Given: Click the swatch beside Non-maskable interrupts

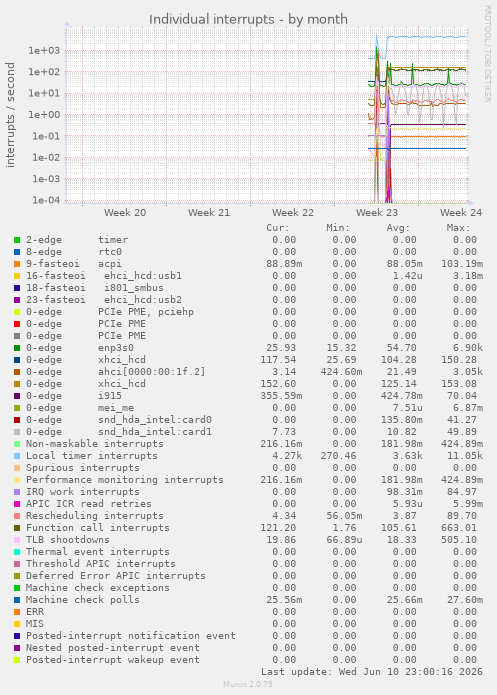Looking at the screenshot, I should [17, 444].
